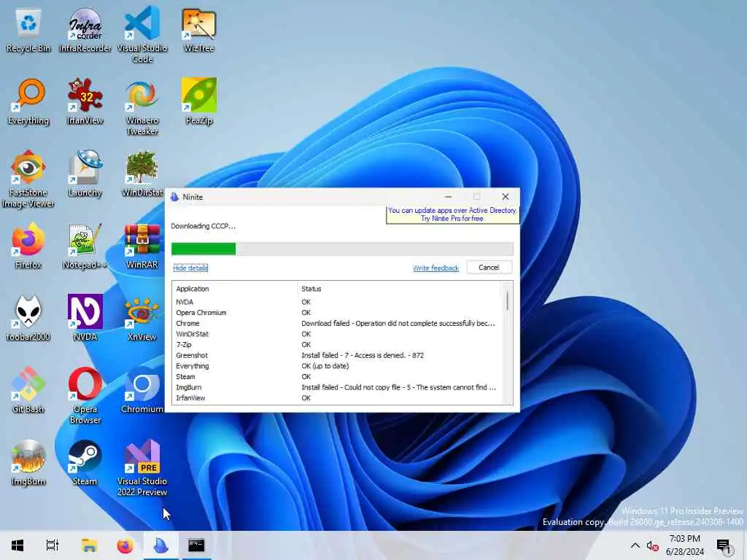Open File Explorer from the taskbar
This screenshot has height=560, width=747.
(89, 545)
